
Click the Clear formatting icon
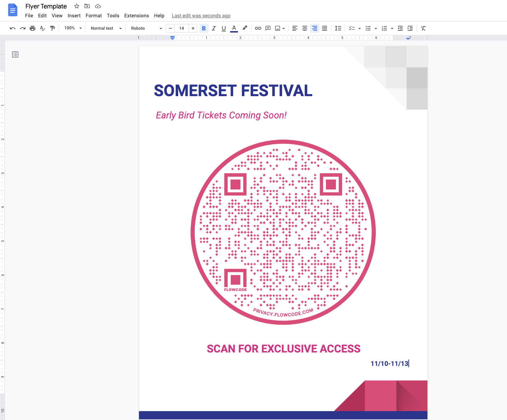tap(423, 28)
